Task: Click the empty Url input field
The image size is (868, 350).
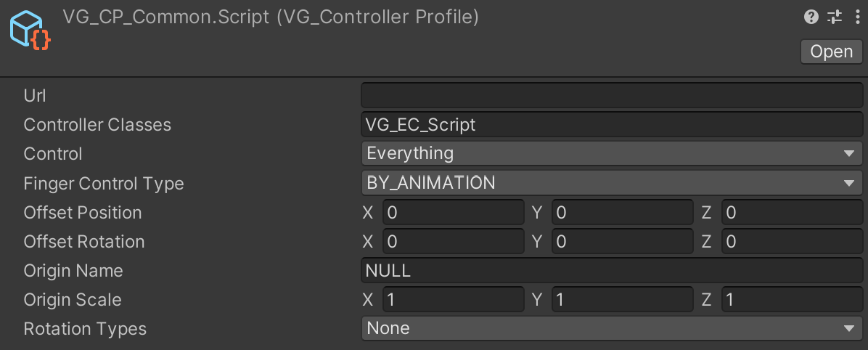Action: [612, 95]
